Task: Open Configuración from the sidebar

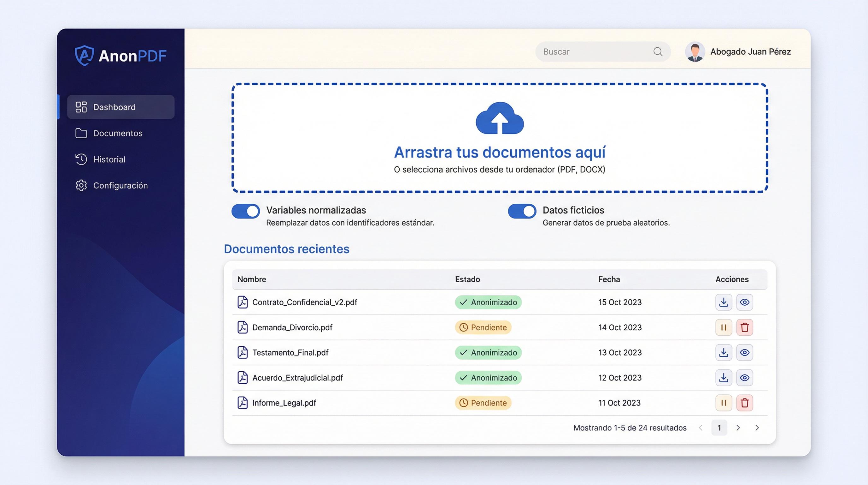Action: coord(120,185)
